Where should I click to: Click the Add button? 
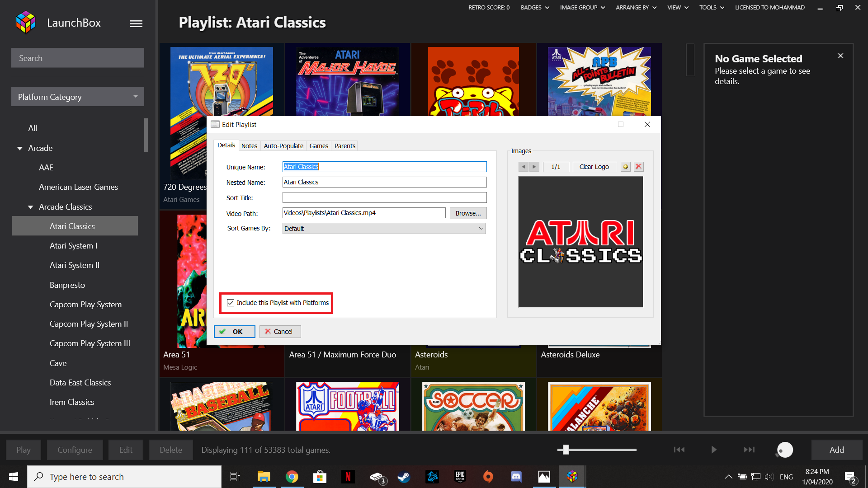[x=837, y=450]
